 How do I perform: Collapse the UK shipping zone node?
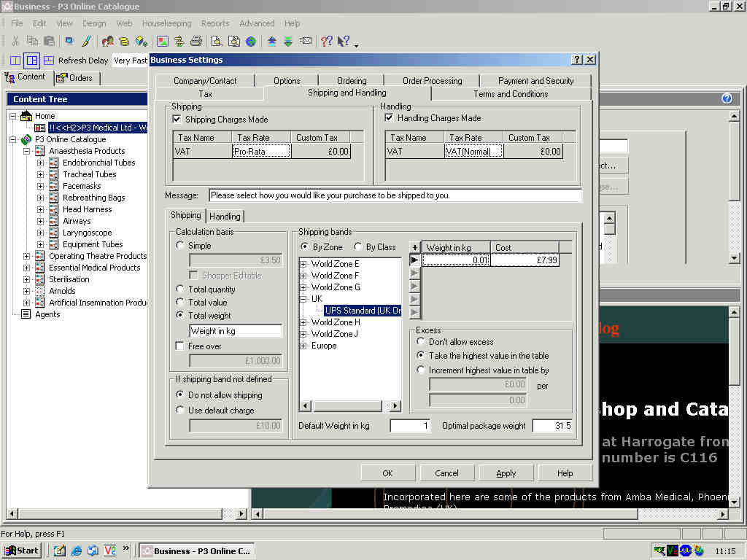click(x=303, y=299)
